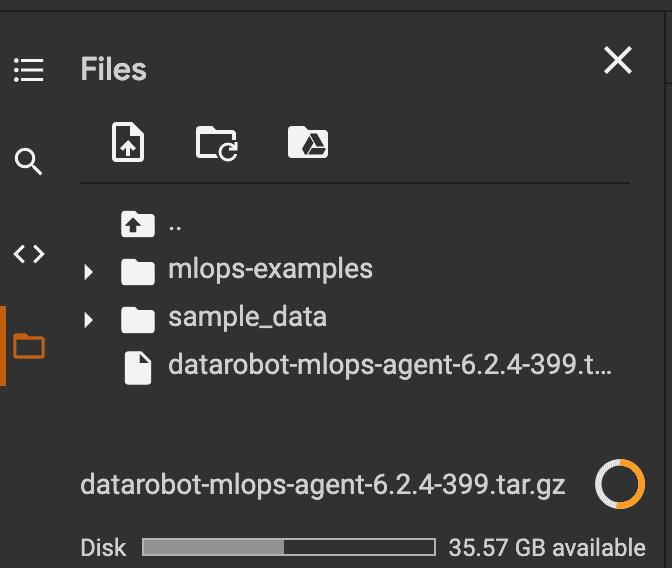Open the table of contents sidebar icon
Viewport: 672px width, 568px height.
click(29, 70)
